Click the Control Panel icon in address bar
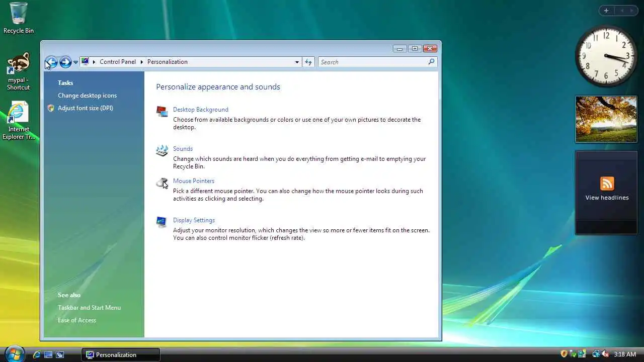The height and width of the screenshot is (362, 644). [x=85, y=61]
